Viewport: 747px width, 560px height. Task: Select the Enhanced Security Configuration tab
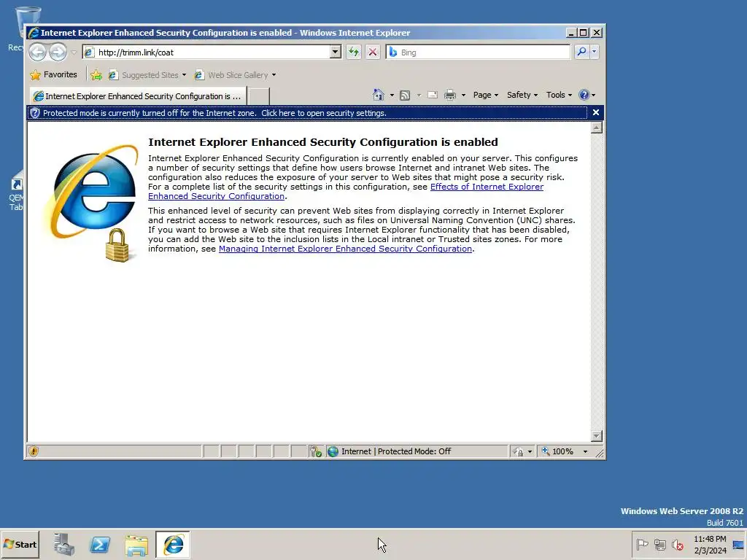click(x=138, y=96)
